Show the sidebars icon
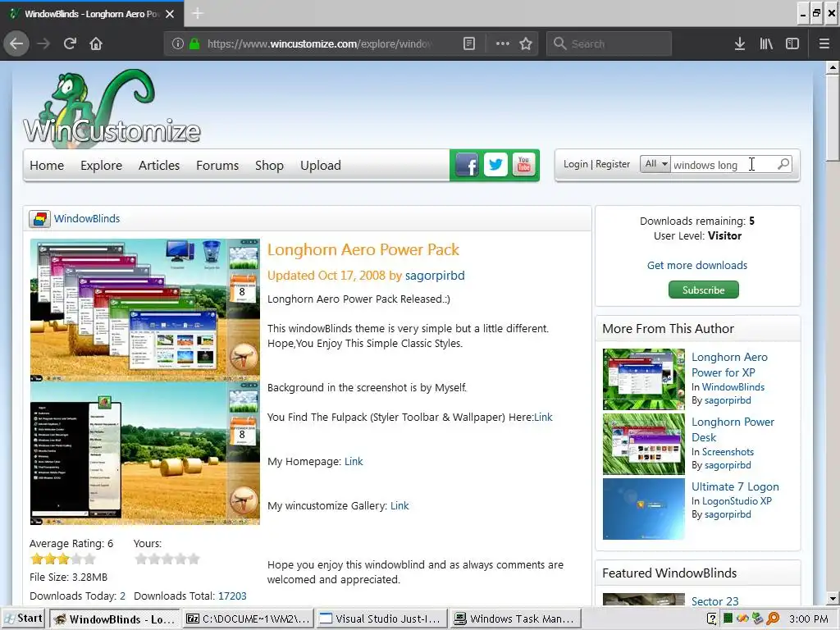 [792, 43]
